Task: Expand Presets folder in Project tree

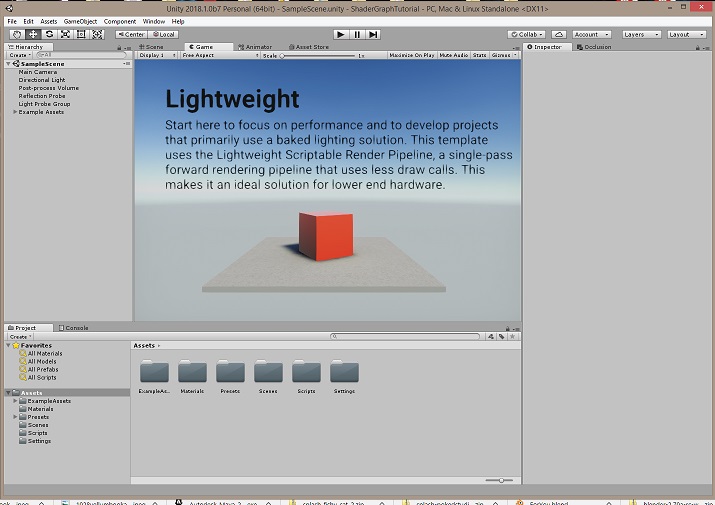Action: (x=15, y=417)
